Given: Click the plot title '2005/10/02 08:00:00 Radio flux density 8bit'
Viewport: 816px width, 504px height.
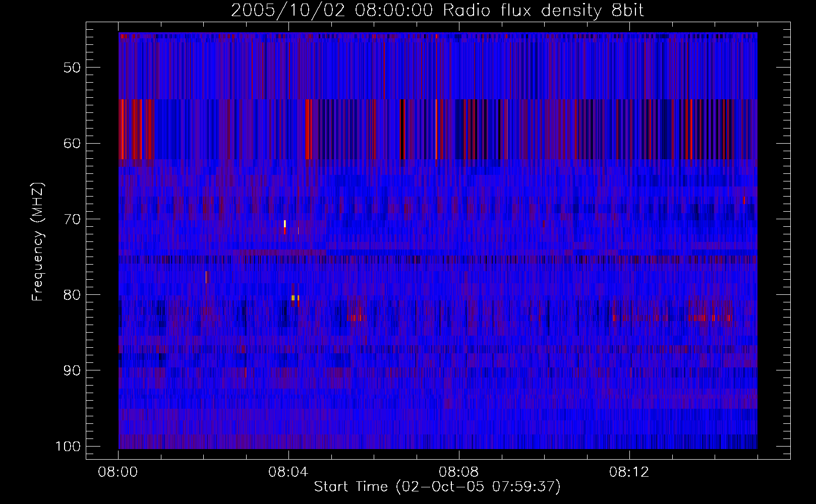Looking at the screenshot, I should (x=437, y=11).
